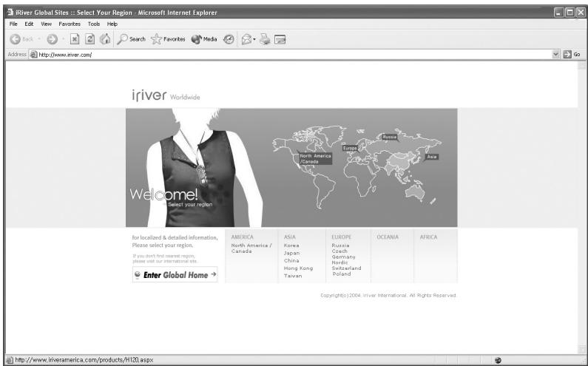Click the AMERICA column heading
Viewport: 588px width, 366px height.
243,237
